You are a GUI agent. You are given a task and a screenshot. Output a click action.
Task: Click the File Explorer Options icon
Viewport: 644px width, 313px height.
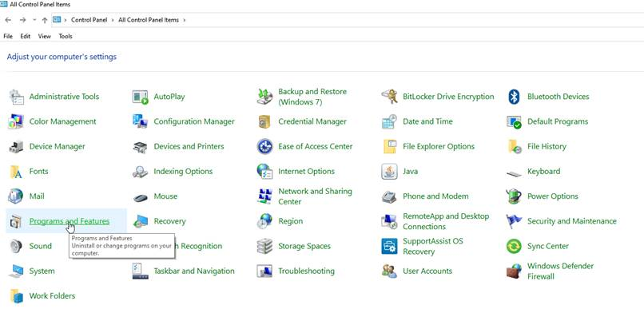point(389,146)
